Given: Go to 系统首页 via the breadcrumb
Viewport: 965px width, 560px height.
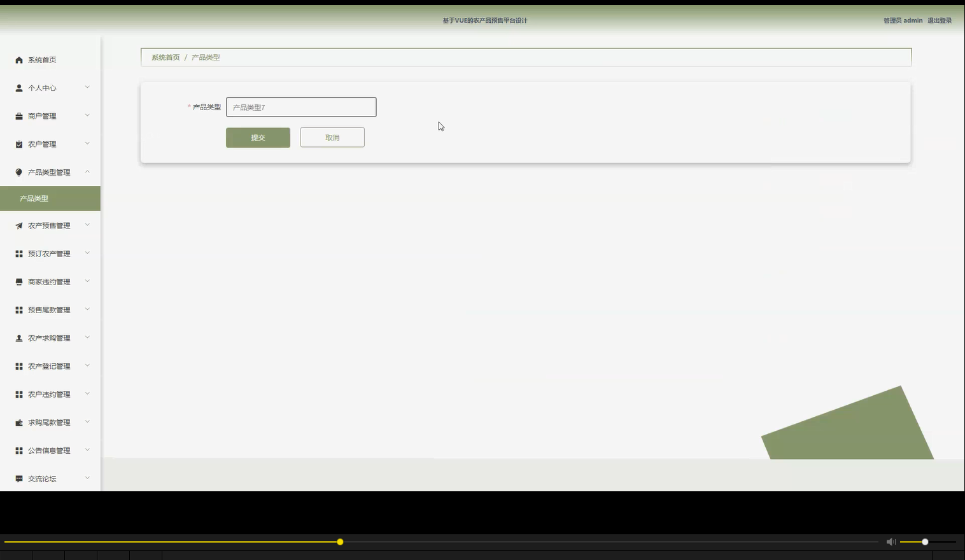Looking at the screenshot, I should [166, 57].
